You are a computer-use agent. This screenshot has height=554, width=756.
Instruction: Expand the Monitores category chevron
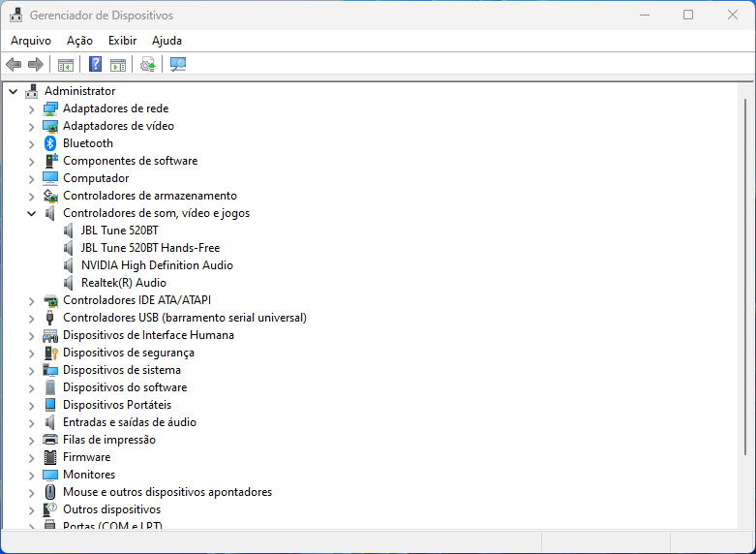coord(31,475)
